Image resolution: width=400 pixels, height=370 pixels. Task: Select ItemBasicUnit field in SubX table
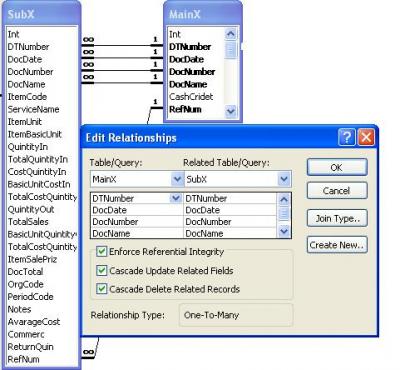[34, 134]
